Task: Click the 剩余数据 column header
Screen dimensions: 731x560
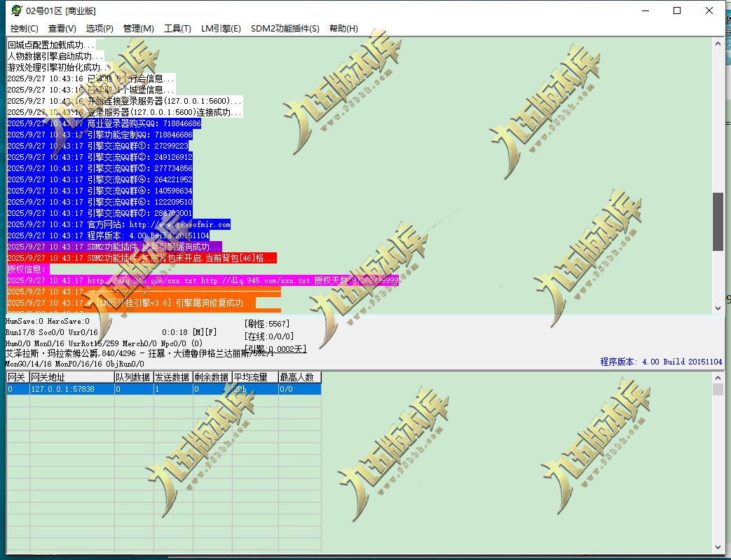Action: 212,377
